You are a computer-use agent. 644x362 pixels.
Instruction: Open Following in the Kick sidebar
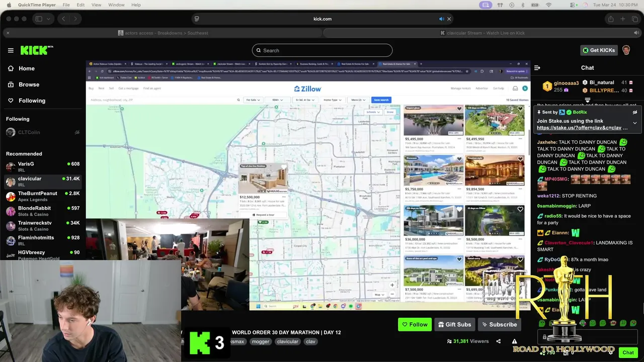pyautogui.click(x=26, y=101)
